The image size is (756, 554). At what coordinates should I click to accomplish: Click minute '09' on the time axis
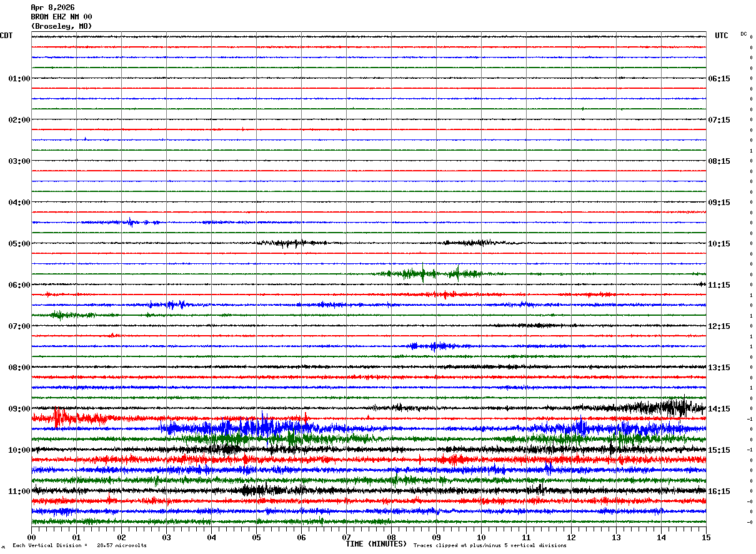[x=436, y=537]
